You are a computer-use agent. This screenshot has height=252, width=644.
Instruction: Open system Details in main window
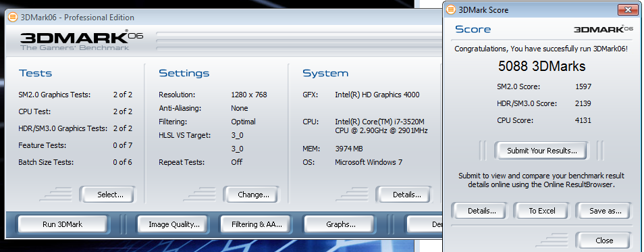404,195
